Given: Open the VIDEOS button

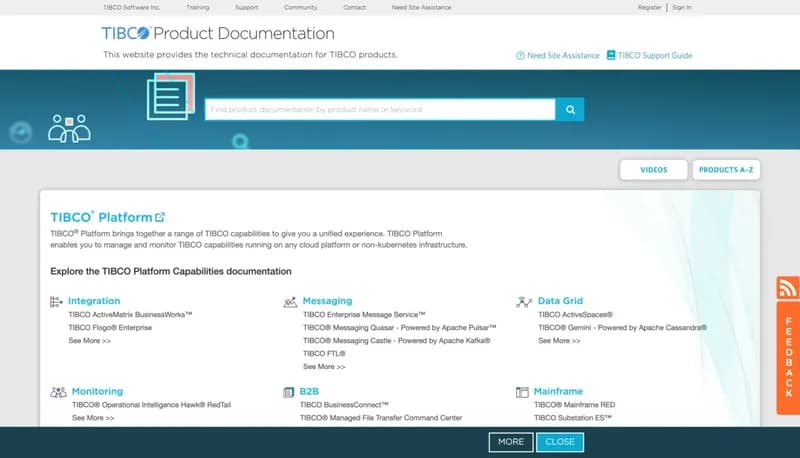Looking at the screenshot, I should click(x=654, y=170).
